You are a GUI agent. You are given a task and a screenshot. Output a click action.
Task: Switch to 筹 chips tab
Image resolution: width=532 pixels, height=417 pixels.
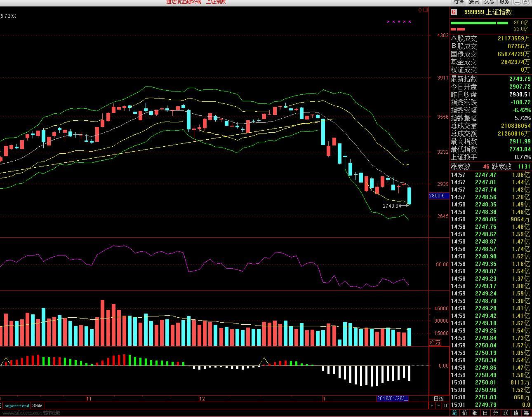click(x=526, y=413)
